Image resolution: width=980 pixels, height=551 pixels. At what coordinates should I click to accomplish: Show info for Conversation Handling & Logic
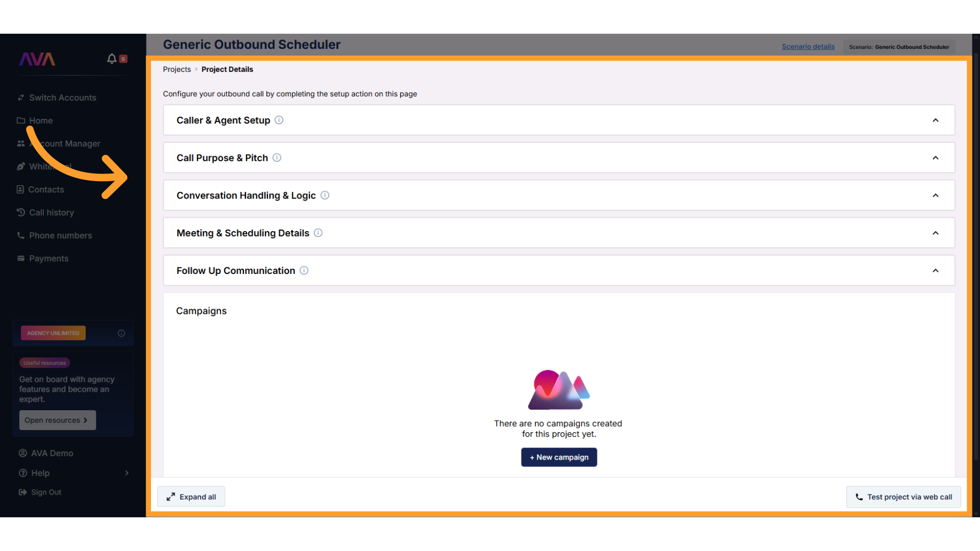click(325, 195)
